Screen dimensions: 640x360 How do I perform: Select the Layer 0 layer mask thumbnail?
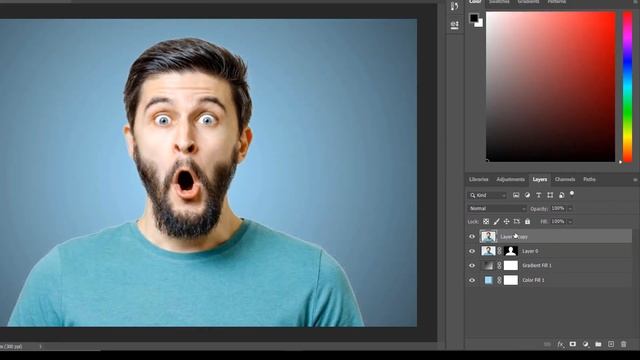511,251
